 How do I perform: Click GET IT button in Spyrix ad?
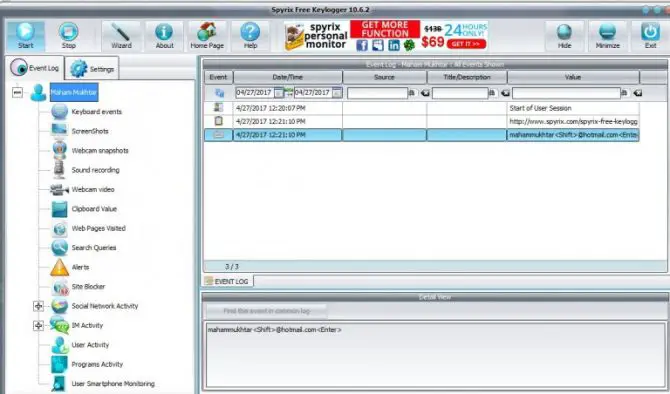click(466, 44)
